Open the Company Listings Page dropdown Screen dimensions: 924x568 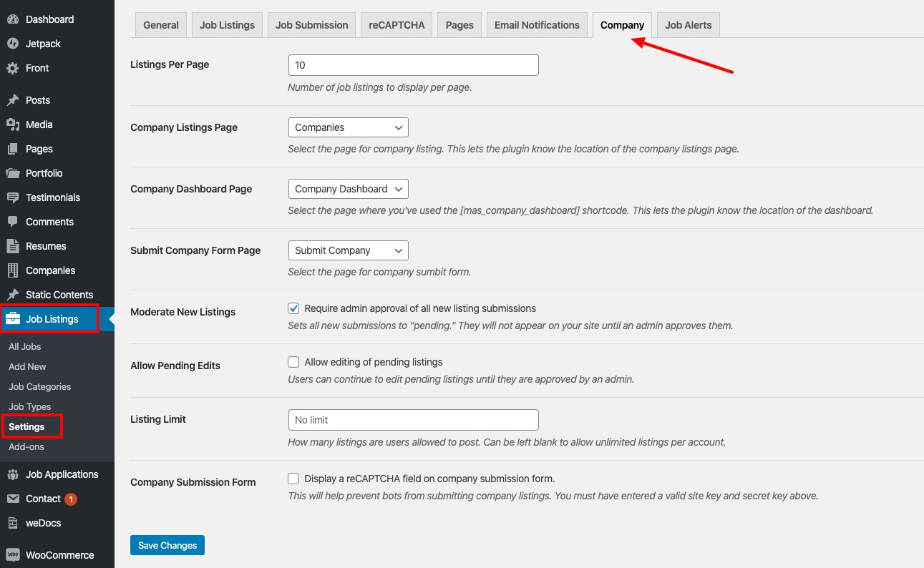(x=348, y=127)
